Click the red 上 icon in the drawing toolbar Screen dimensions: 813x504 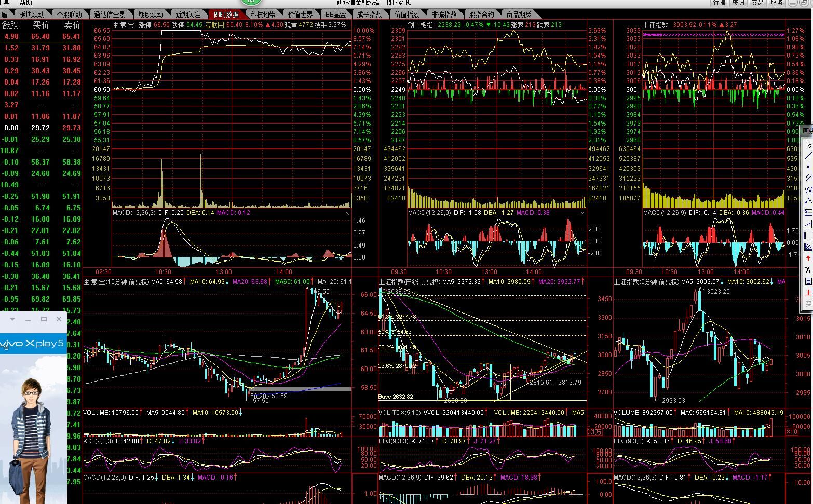coord(808,293)
